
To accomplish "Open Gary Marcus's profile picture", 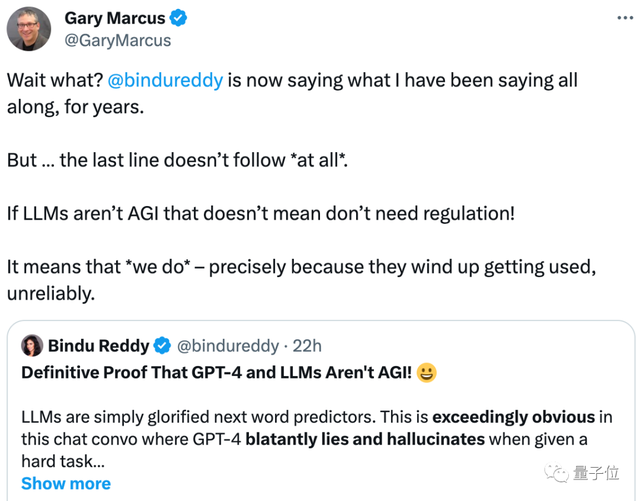I will 29,29.
